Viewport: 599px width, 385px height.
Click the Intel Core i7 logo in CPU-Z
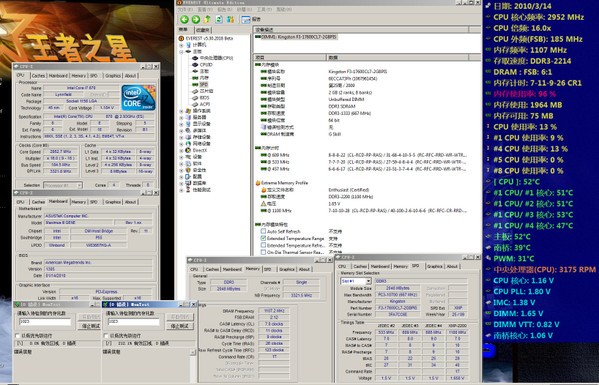click(138, 98)
